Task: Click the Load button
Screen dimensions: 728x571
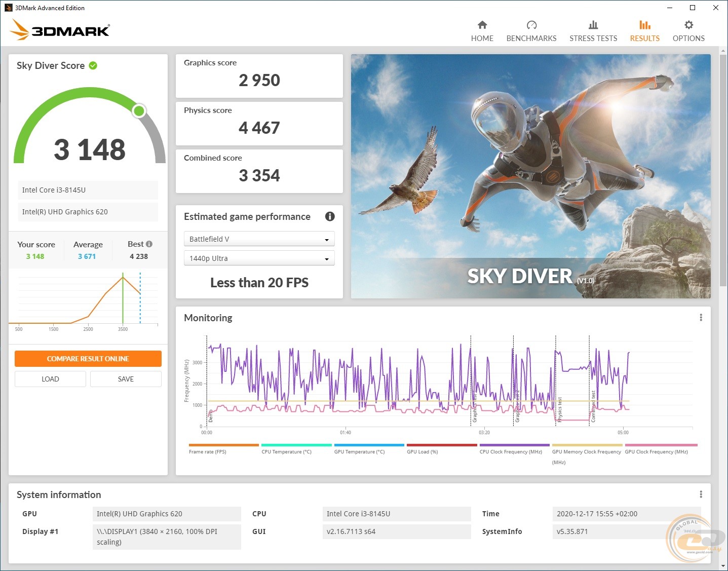Action: click(x=50, y=379)
